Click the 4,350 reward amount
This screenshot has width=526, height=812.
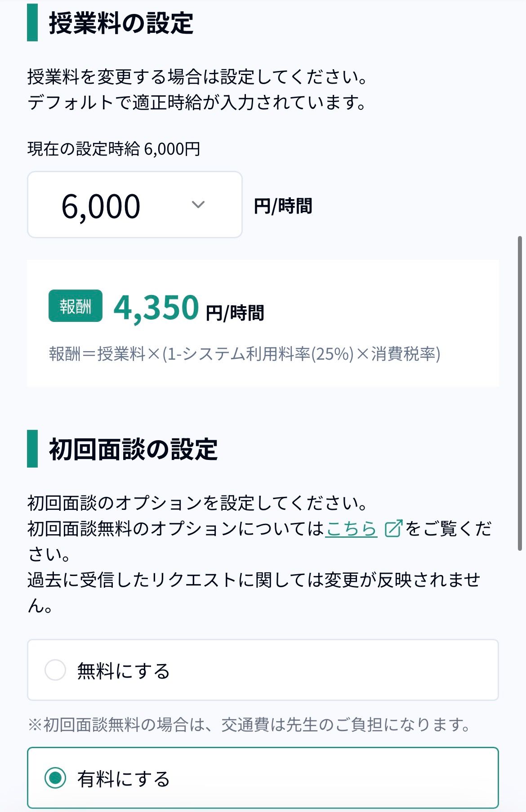(x=156, y=308)
